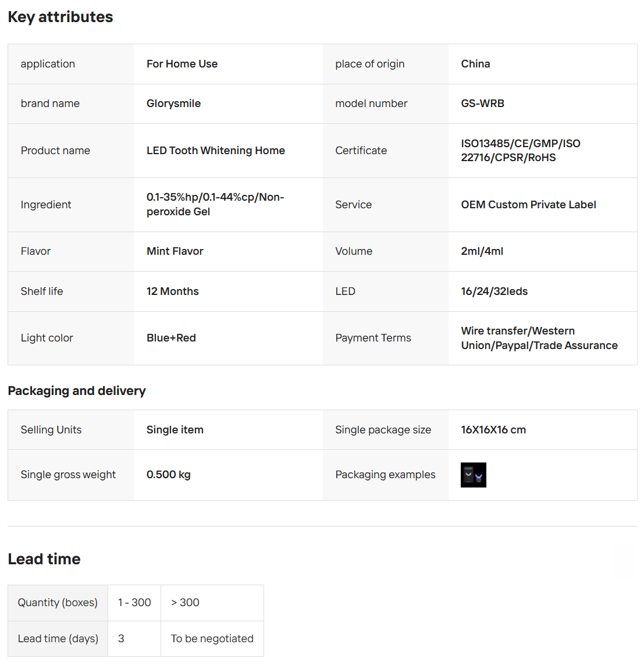
Task: Click the '16X16X16 cm' package size value
Action: pos(493,430)
